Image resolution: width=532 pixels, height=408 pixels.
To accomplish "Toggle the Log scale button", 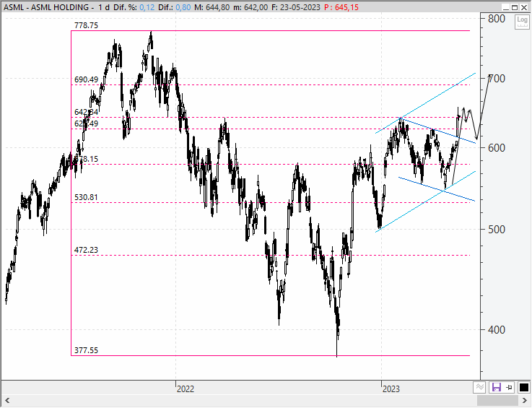I will coord(522,22).
